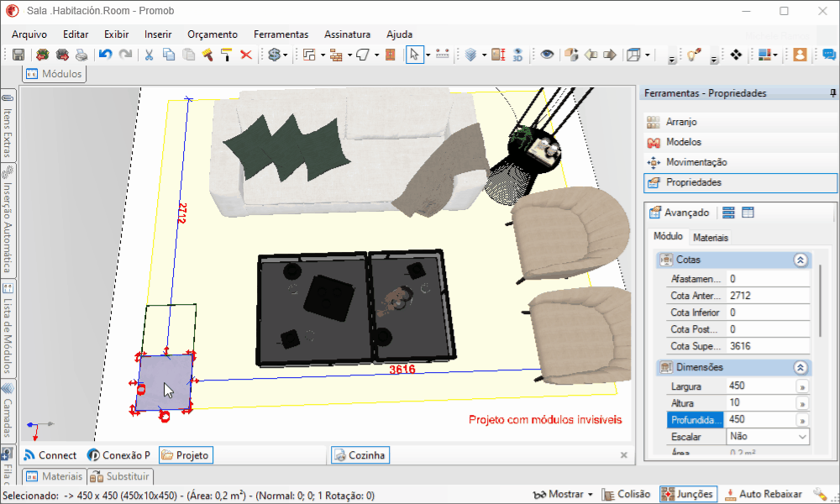Toggle the eye visibility icon in toolbar
This screenshot has height=504, width=840.
(547, 55)
